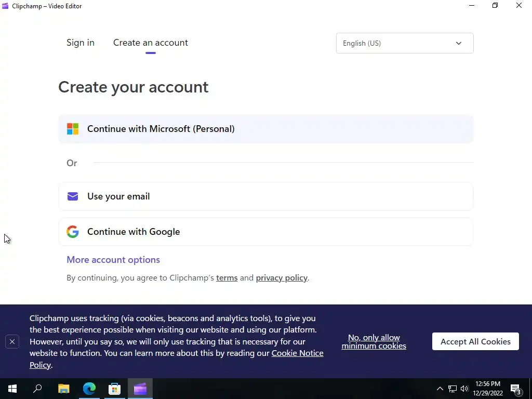This screenshot has width=532, height=399.
Task: Open the volume speaker tray icon
Action: coord(464,389)
